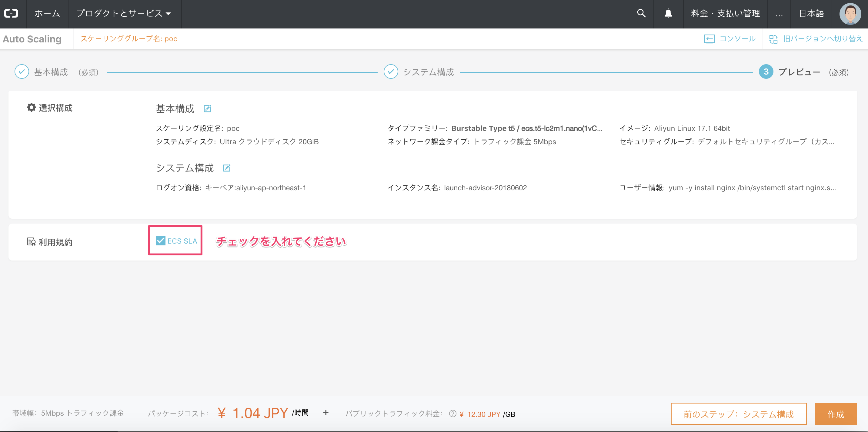The height and width of the screenshot is (432, 868).
Task: Click the コンソール back icon
Action: [x=709, y=39]
